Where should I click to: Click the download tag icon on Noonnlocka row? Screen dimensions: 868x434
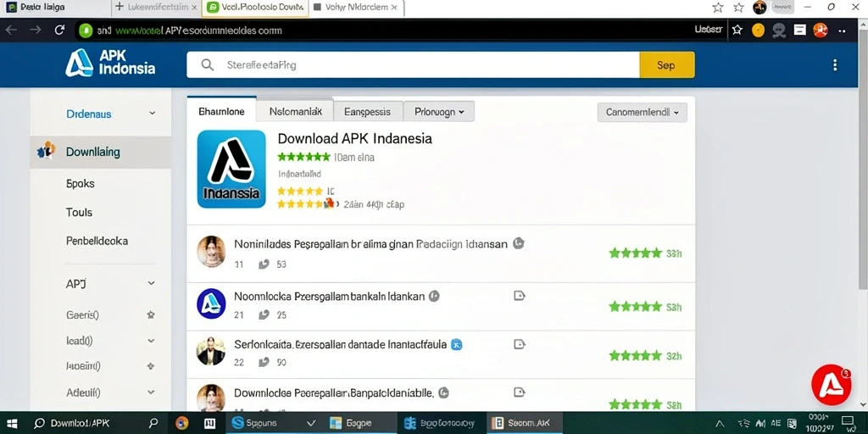pos(520,296)
